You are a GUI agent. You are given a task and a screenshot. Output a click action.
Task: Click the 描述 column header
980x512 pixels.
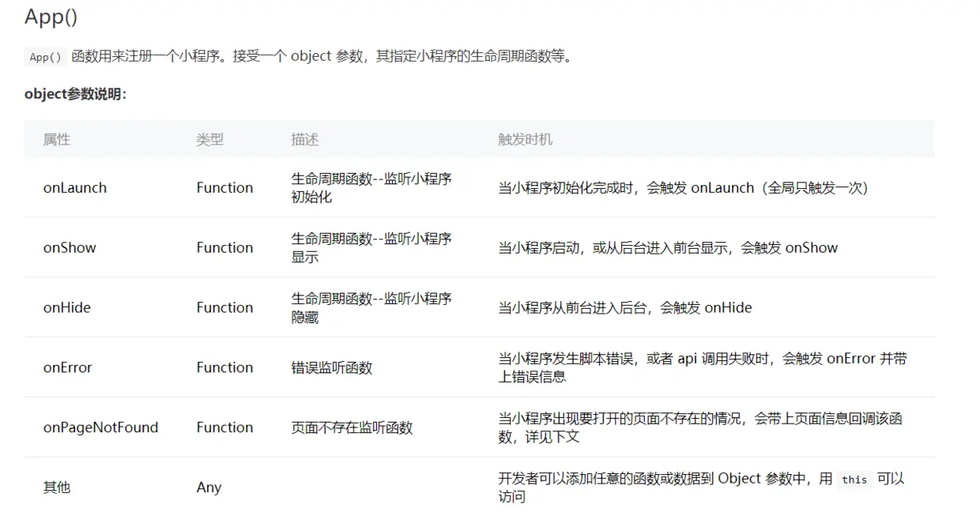point(305,139)
